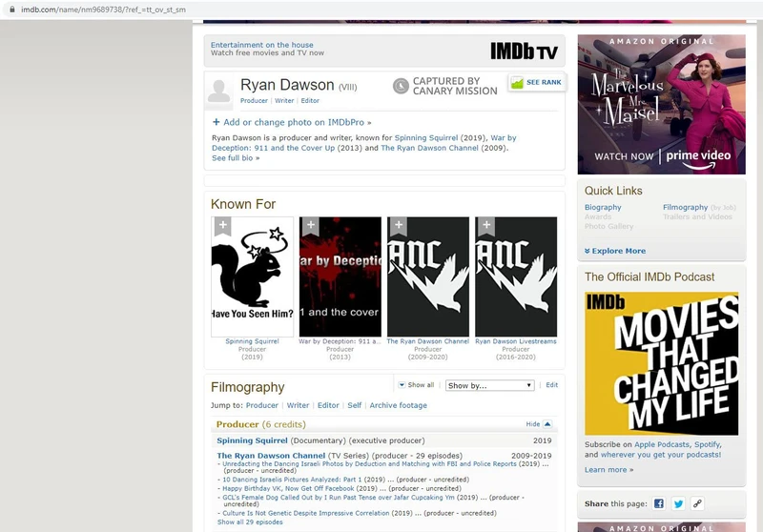This screenshot has width=763, height=532.
Task: Open 'Unredacting the Dancing Israeli Photos' episode
Action: [x=369, y=464]
